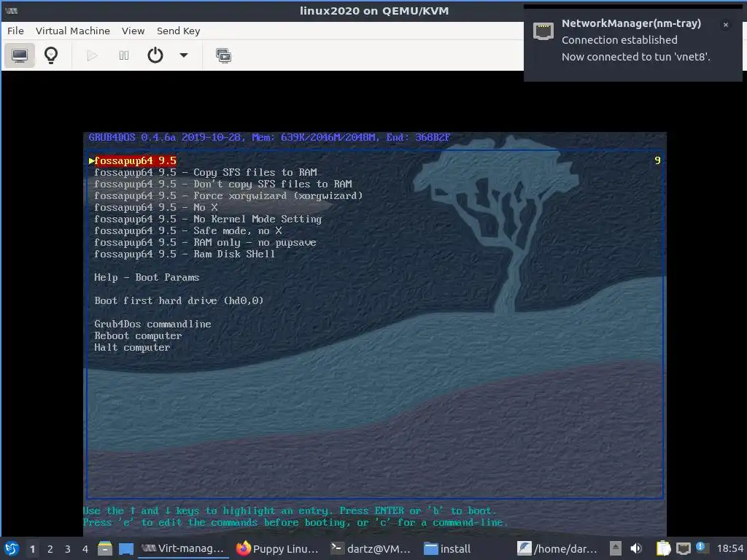
Task: Click the Run virtual machine play button
Action: click(x=92, y=55)
